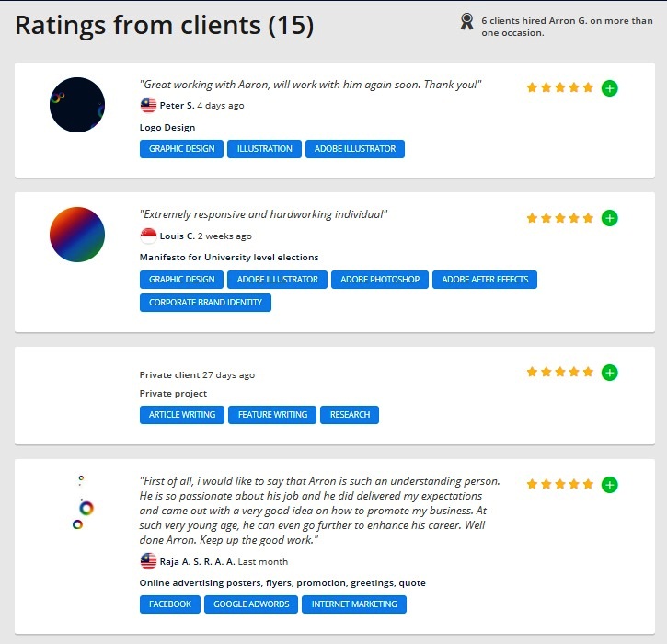The image size is (667, 644).
Task: Click the five-star rating on Peter S. review
Action: point(559,88)
